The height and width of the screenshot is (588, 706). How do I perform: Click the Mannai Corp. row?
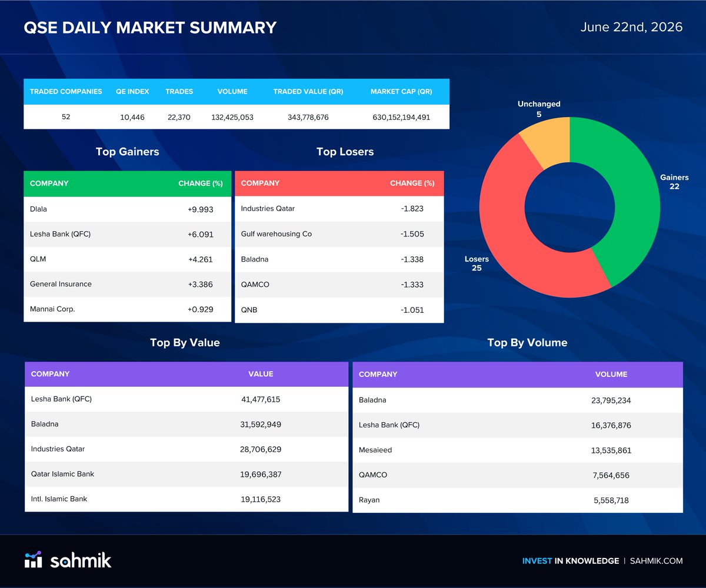128,309
